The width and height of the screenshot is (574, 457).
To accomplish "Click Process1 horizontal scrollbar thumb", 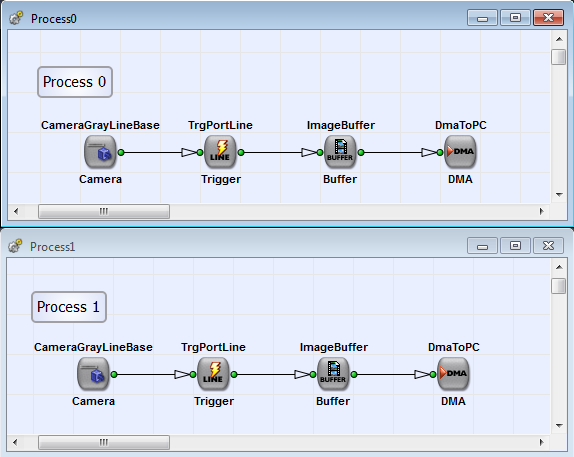I will [x=104, y=442].
